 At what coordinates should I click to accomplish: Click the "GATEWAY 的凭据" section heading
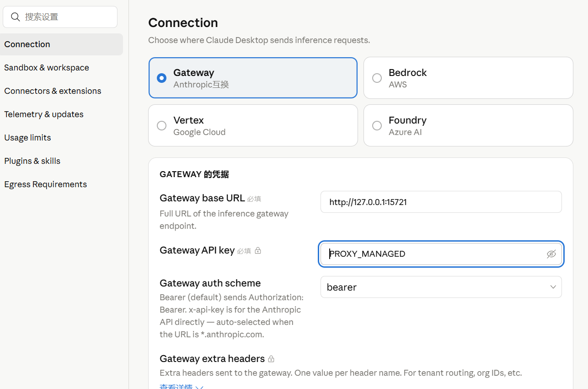coord(194,174)
